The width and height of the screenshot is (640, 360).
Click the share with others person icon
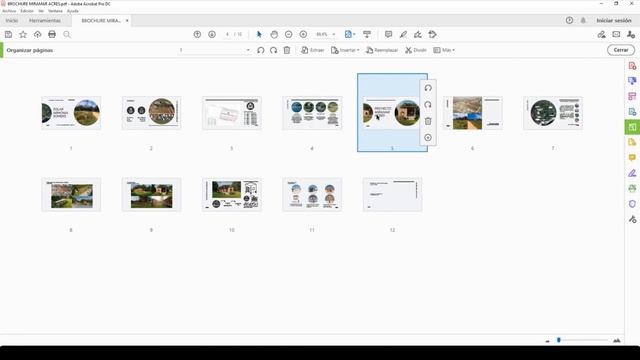[631, 35]
